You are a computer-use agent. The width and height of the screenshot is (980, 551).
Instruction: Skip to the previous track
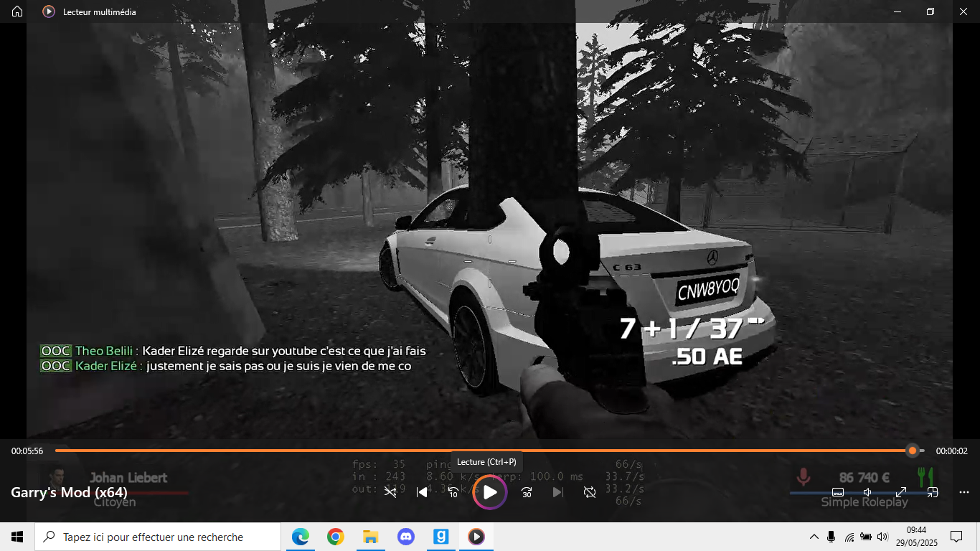(422, 492)
